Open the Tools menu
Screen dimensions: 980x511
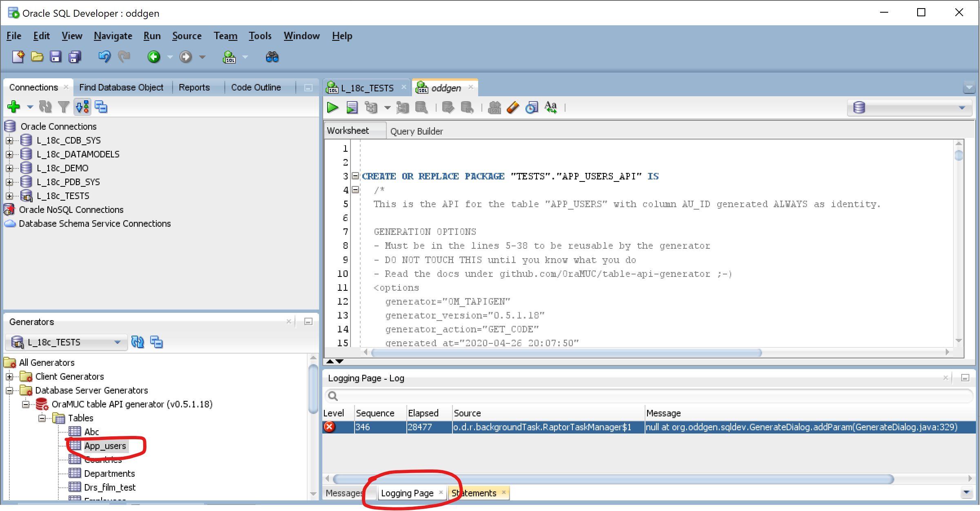tap(260, 36)
